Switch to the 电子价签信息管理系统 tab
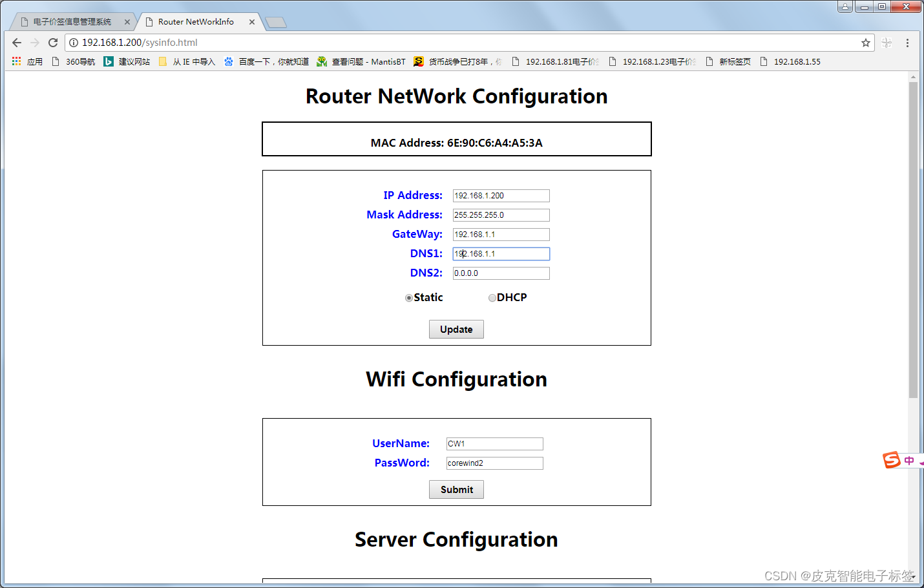Image resolution: width=924 pixels, height=588 pixels. pyautogui.click(x=71, y=22)
